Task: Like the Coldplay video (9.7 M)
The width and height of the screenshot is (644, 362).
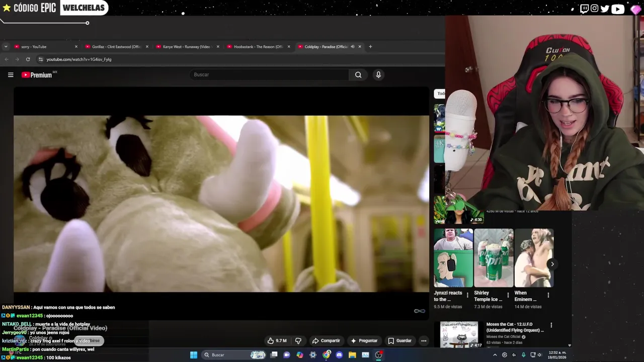Action: (277, 341)
